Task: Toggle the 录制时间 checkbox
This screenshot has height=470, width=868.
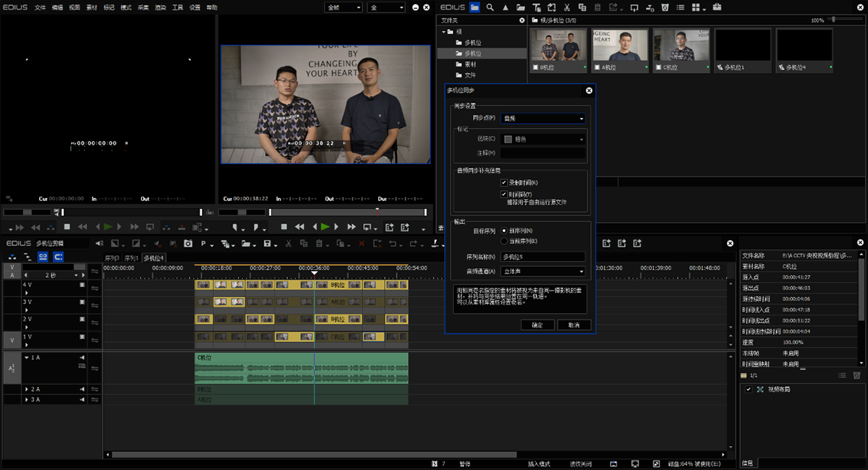Action: 503,182
